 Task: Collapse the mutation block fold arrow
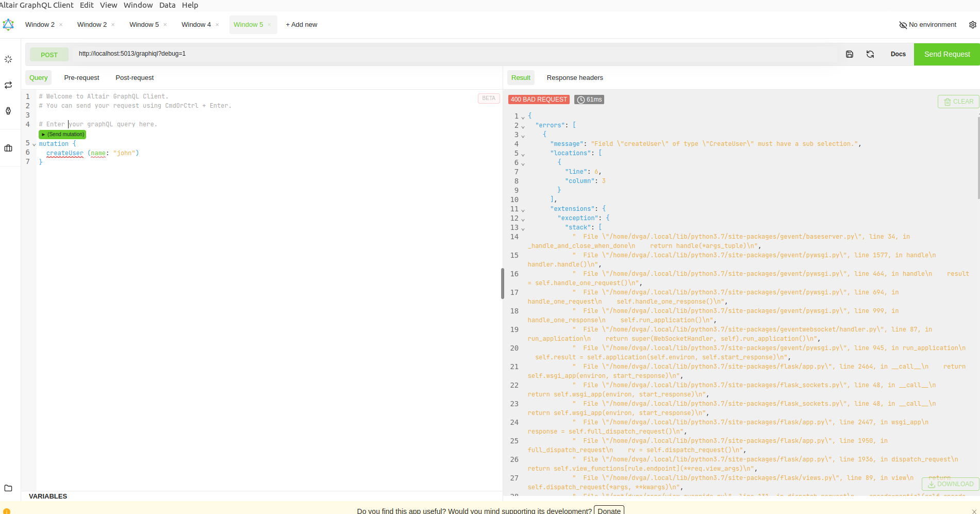click(x=34, y=144)
